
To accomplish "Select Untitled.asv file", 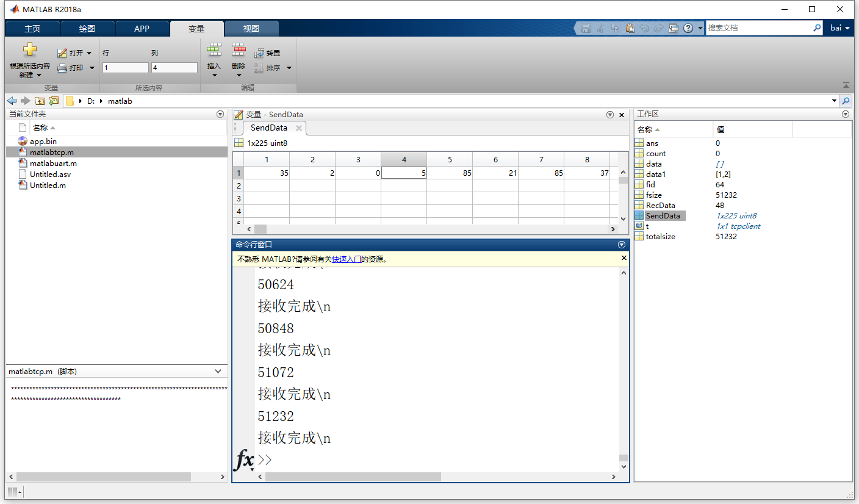I will pyautogui.click(x=50, y=174).
